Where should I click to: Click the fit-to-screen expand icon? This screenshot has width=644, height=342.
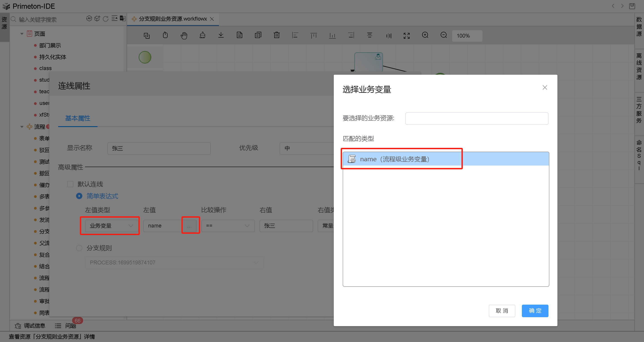click(x=406, y=36)
